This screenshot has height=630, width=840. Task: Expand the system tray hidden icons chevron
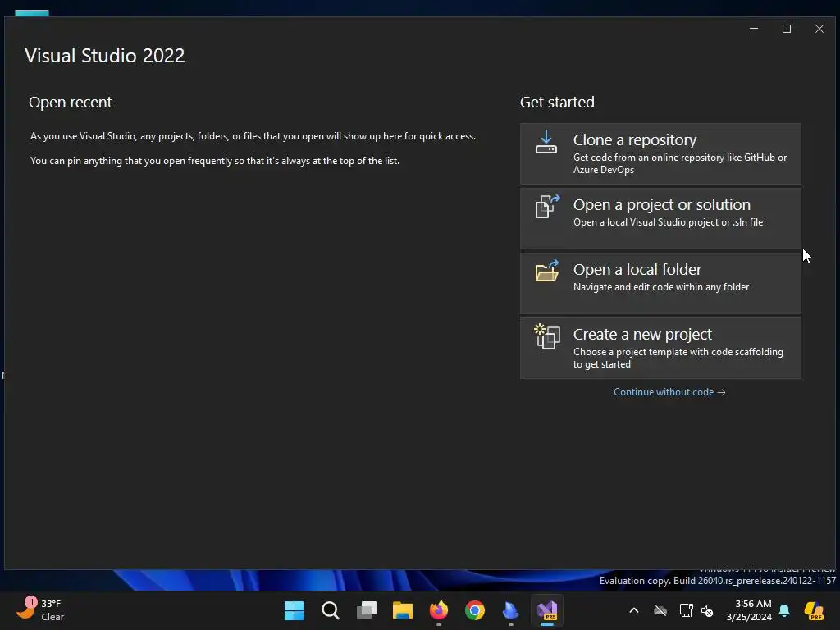coord(634,610)
